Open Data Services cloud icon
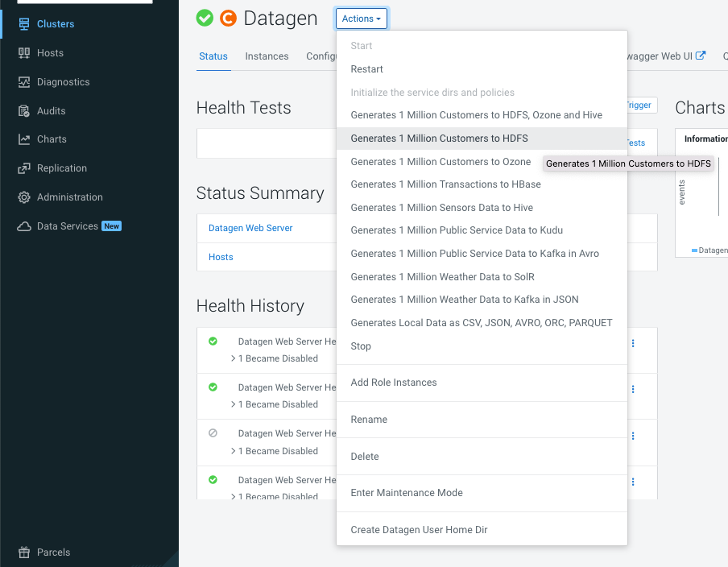The width and height of the screenshot is (728, 567). pos(24,226)
